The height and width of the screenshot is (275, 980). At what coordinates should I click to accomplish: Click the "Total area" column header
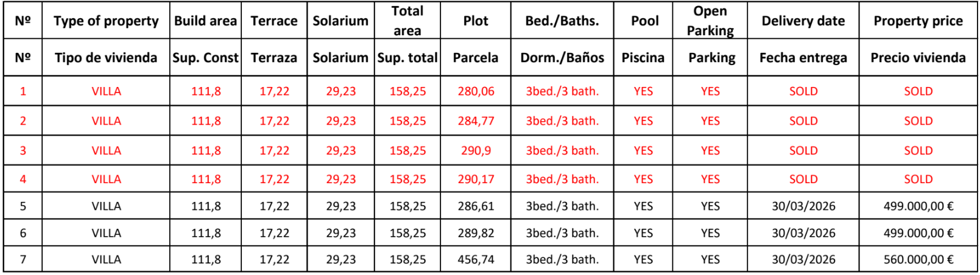[x=407, y=21]
